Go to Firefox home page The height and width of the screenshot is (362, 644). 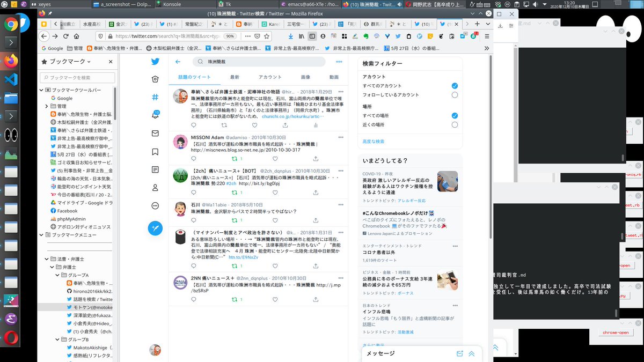tap(77, 36)
